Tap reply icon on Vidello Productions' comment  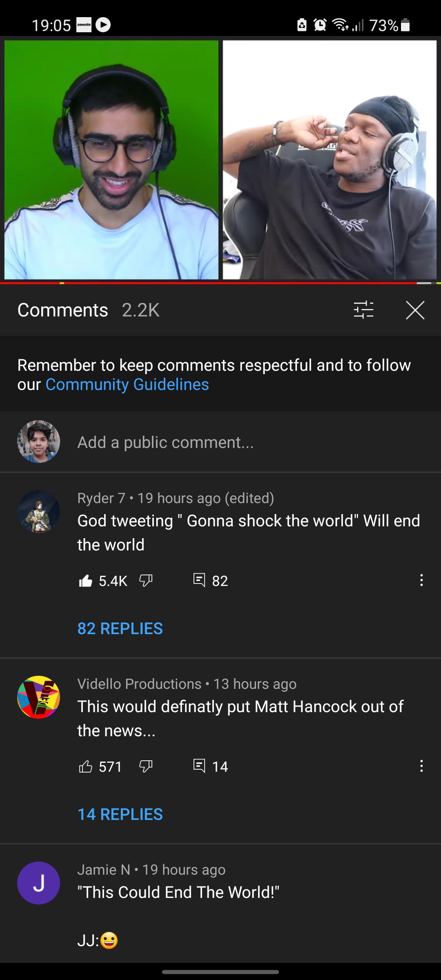pos(199,766)
